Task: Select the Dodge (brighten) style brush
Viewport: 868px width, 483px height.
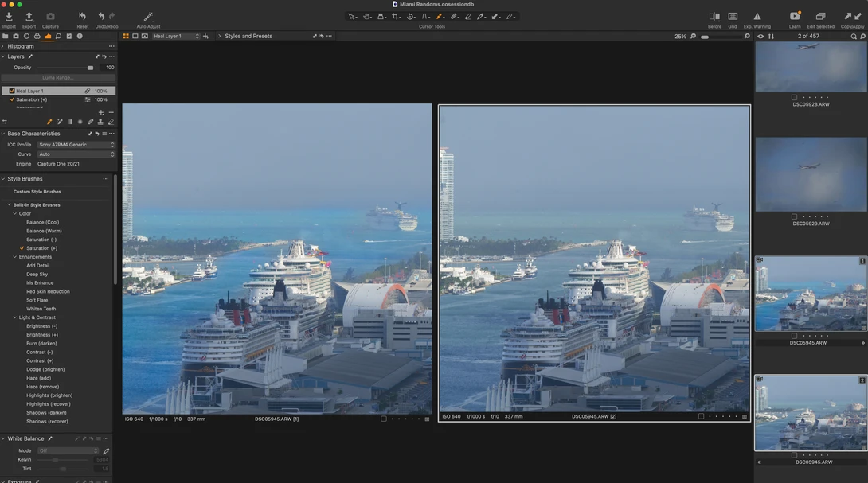Action: point(45,369)
